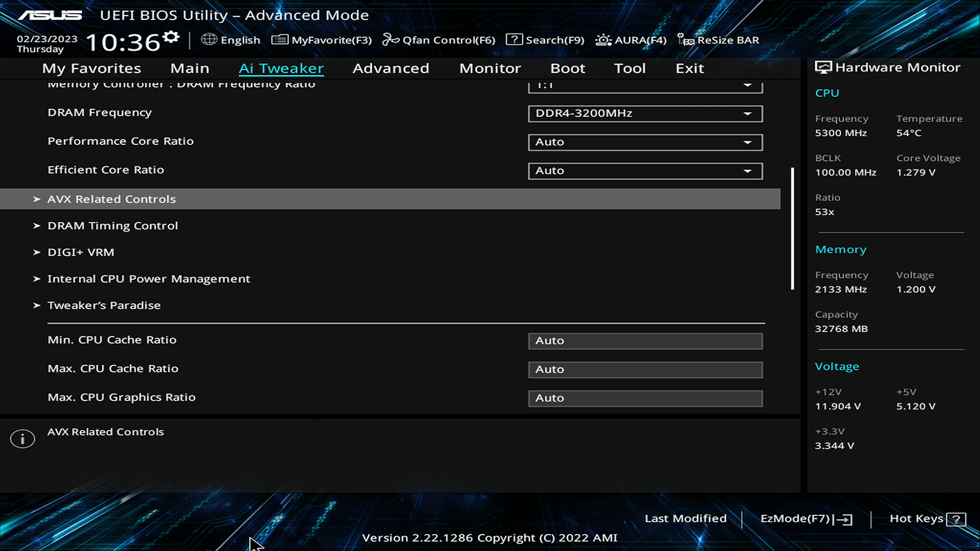
Task: Expand AVX Related Controls arrow
Action: tap(37, 199)
